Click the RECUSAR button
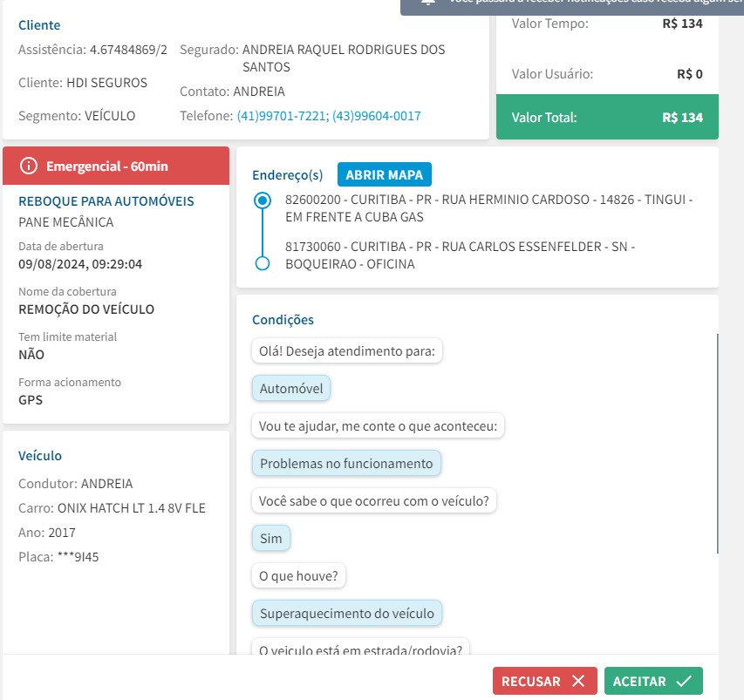The image size is (744, 700). coord(544,681)
